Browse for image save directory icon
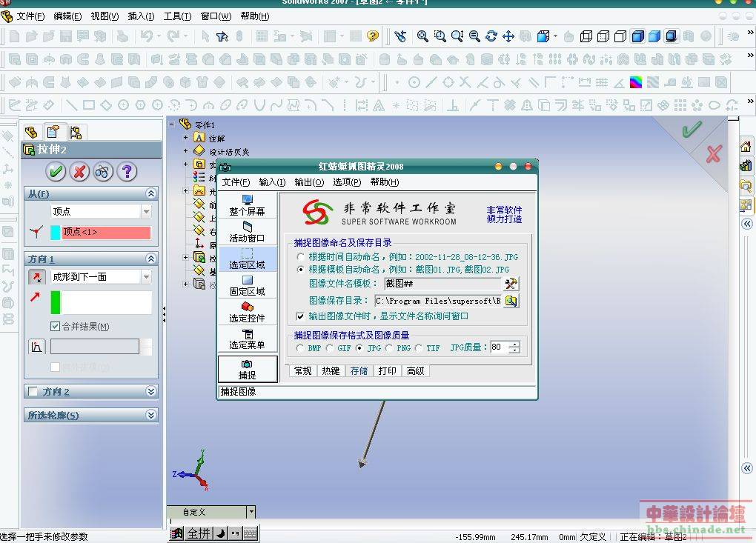The height and width of the screenshot is (543, 756). 511,301
